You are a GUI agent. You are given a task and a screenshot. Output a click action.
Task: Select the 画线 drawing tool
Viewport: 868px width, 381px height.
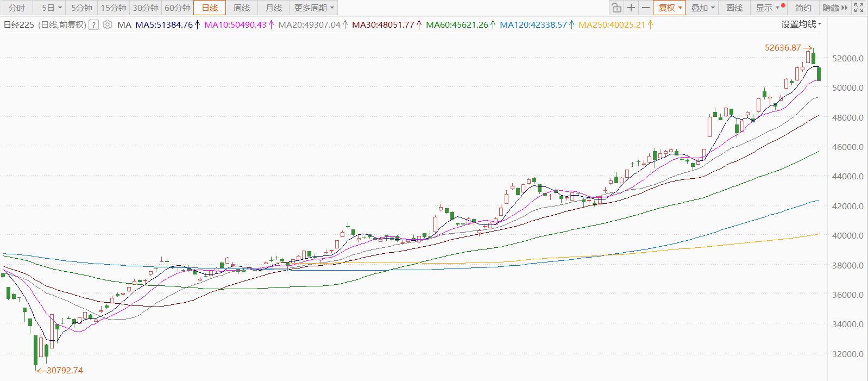point(734,8)
